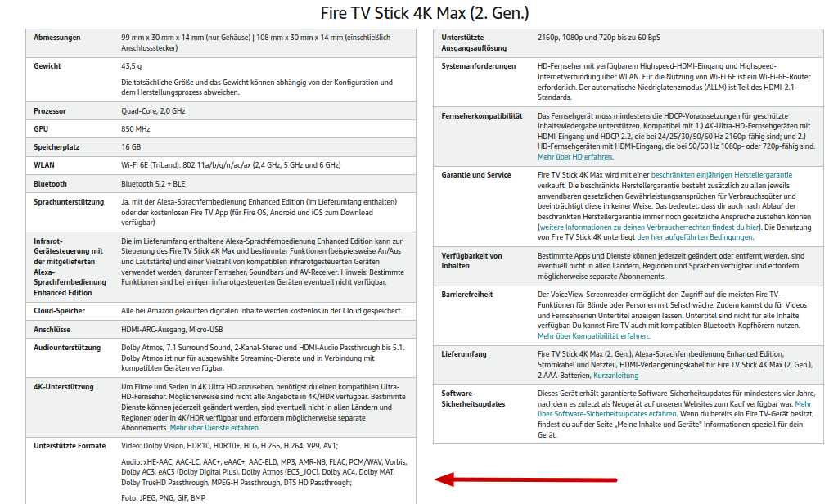The width and height of the screenshot is (838, 504).
Task: Open the 'Mehr über HD erfahren' link
Action: (575, 157)
